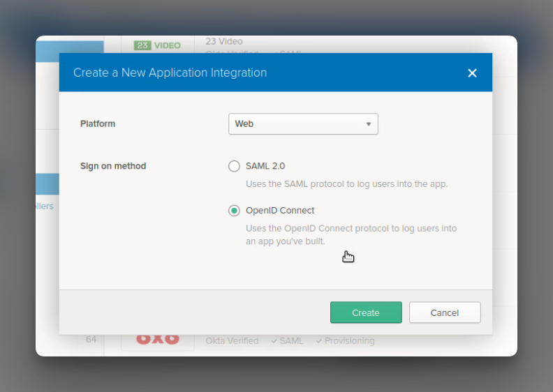Click the red logo behind the dialog

coord(158,339)
